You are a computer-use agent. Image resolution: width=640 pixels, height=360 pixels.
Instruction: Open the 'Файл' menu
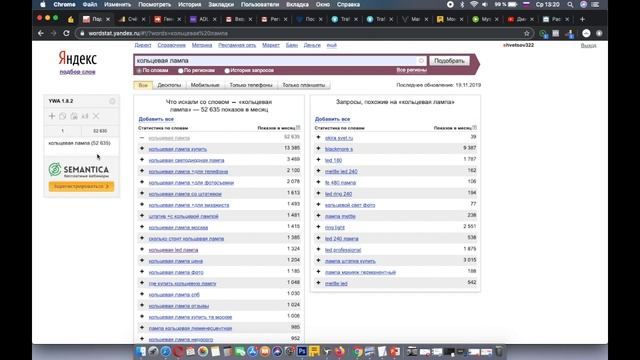(x=90, y=4)
